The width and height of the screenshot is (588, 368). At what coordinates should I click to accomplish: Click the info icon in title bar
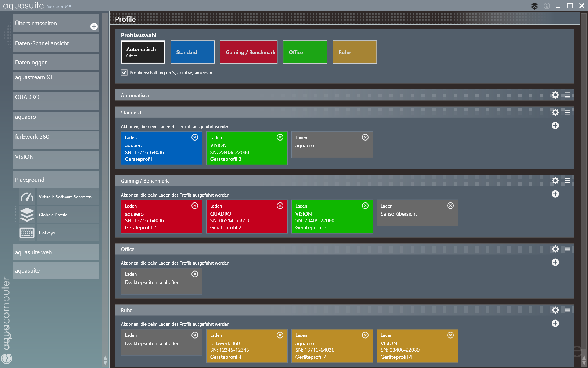coord(547,6)
